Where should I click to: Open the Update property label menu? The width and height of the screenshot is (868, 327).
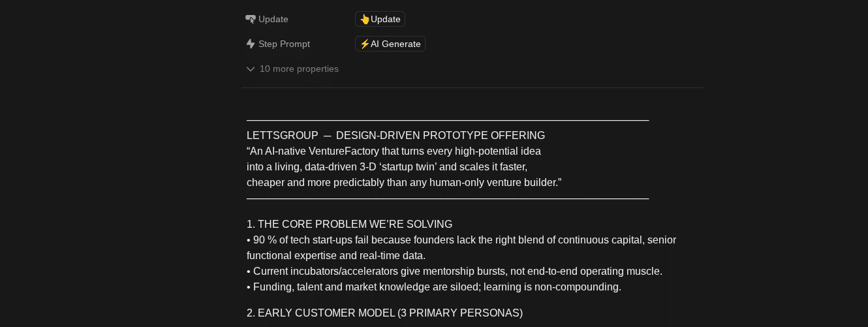tap(273, 19)
